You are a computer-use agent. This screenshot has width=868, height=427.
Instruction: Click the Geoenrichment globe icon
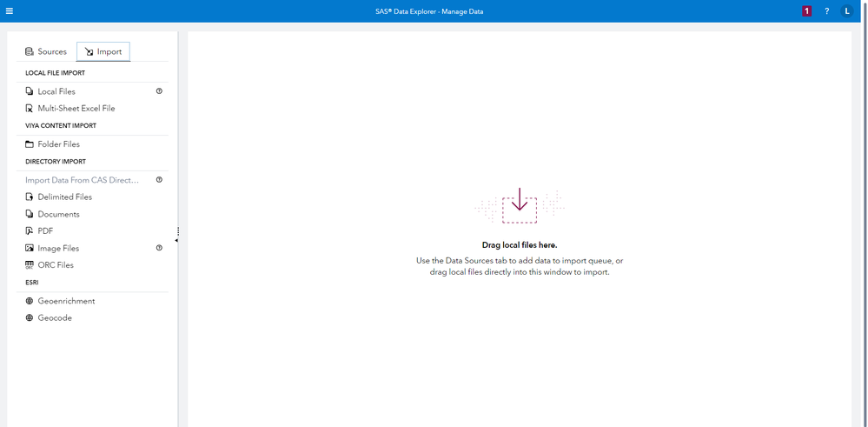[30, 301]
